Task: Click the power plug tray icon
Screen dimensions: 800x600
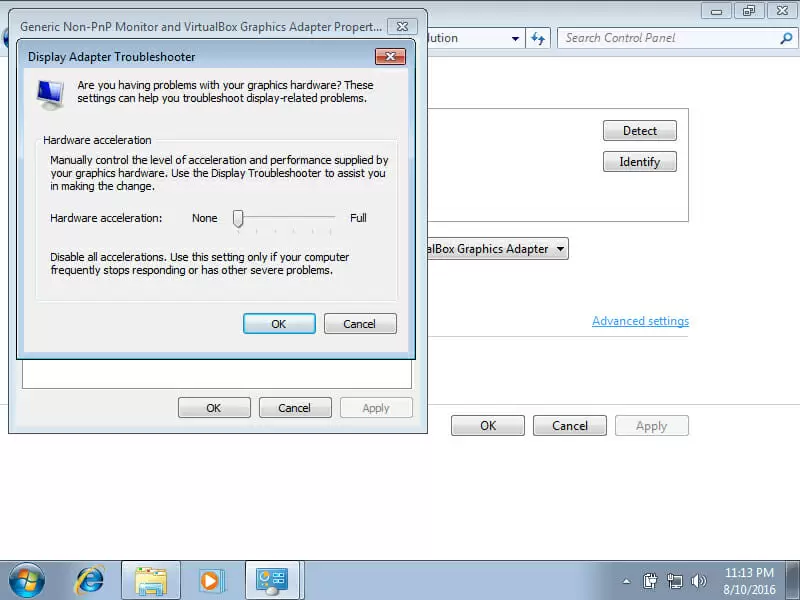Action: tap(651, 581)
